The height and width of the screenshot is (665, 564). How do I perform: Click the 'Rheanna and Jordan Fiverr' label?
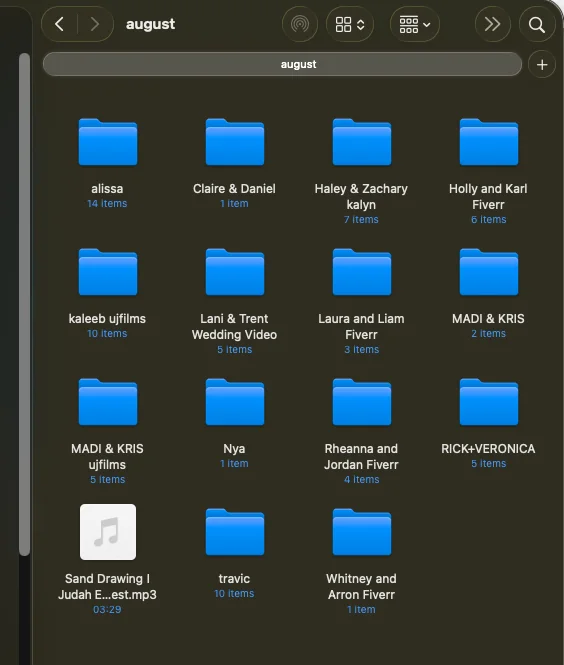click(361, 456)
